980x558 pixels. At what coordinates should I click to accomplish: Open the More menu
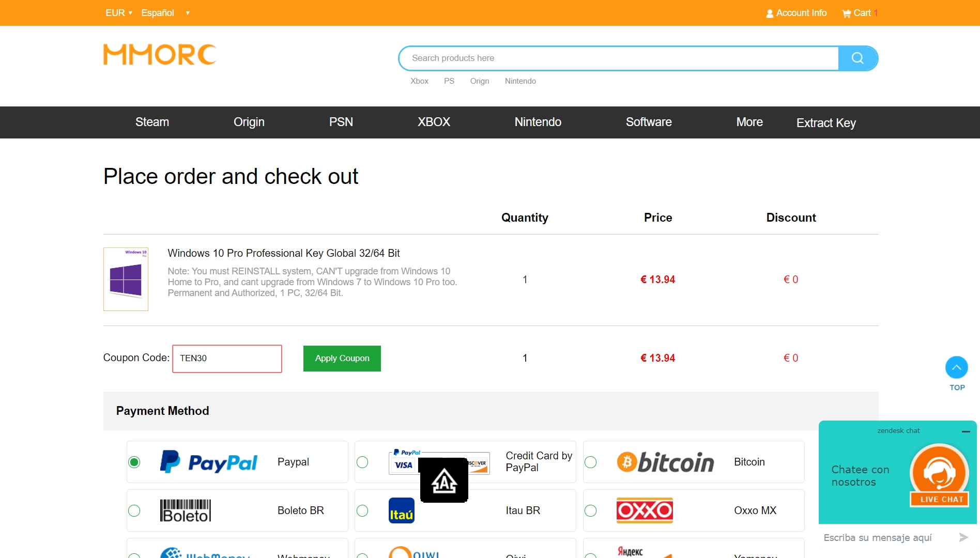749,122
